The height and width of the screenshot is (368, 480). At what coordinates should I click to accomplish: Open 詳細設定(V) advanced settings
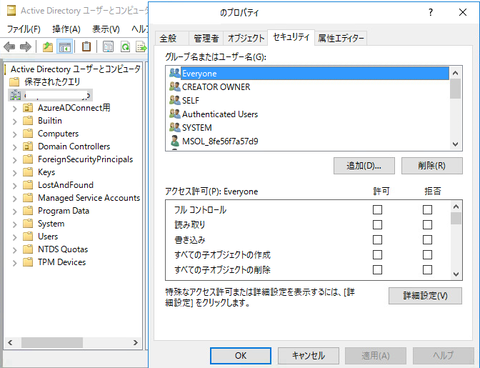point(425,296)
